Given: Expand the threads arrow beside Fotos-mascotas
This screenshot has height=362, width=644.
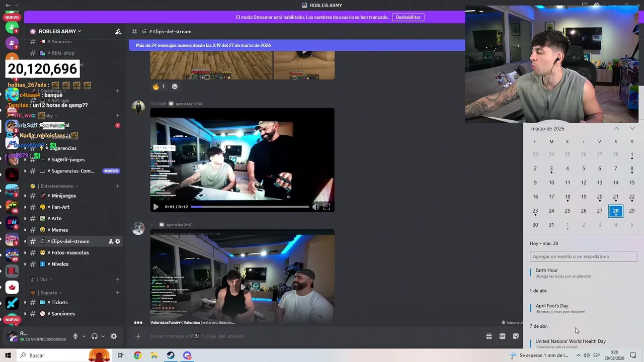Looking at the screenshot, I should (25, 252).
